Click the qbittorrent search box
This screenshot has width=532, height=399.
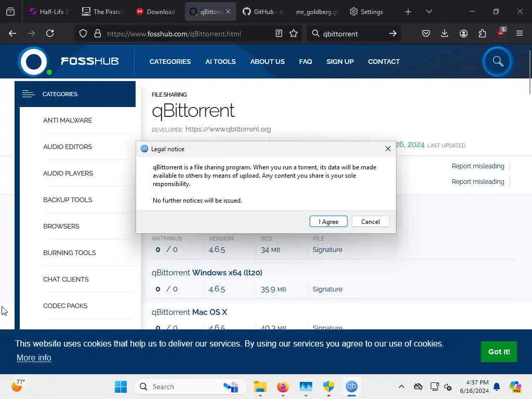click(x=353, y=34)
